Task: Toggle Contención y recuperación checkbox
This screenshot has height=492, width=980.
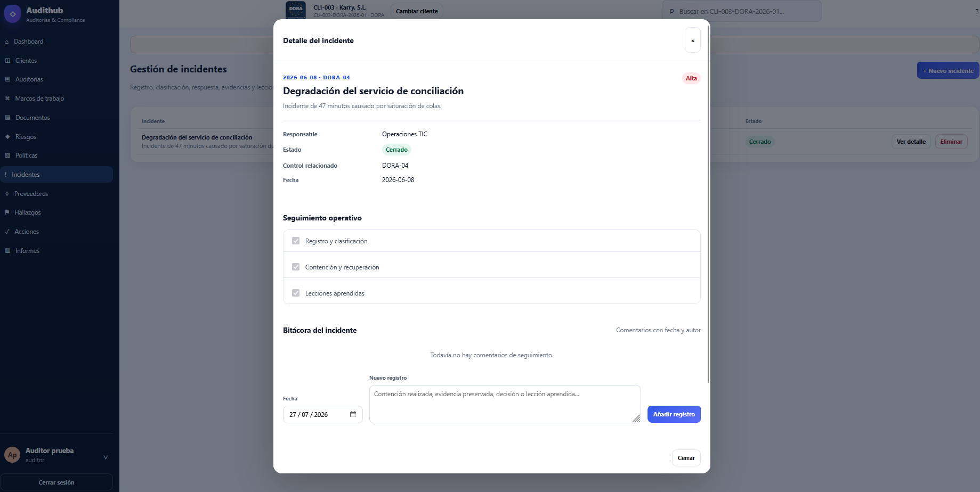Action: click(296, 267)
